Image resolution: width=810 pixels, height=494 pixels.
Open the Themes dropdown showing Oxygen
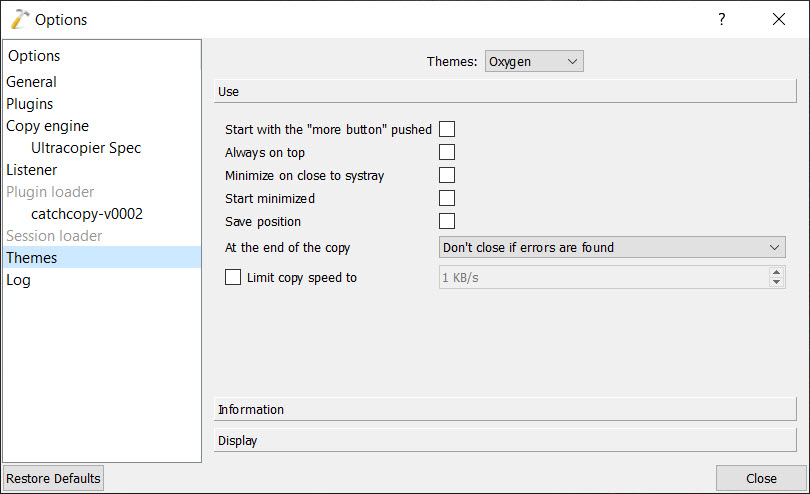point(534,61)
